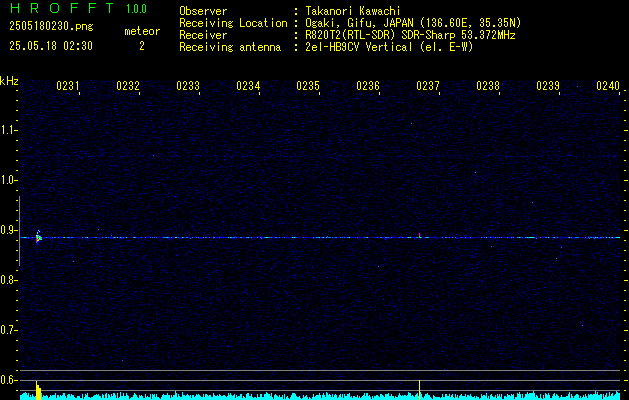The height and width of the screenshot is (400, 629).
Task: Click the 0234 time marker
Action: (248, 86)
